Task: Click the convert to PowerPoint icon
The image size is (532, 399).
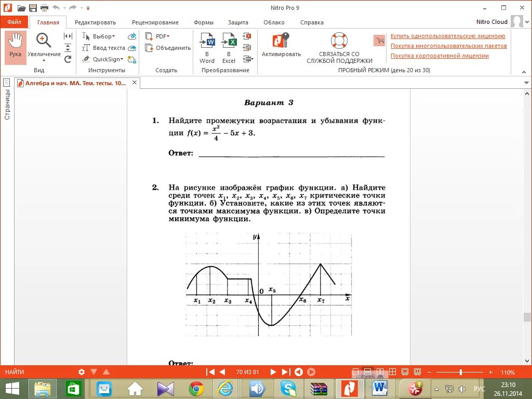Action: (247, 36)
